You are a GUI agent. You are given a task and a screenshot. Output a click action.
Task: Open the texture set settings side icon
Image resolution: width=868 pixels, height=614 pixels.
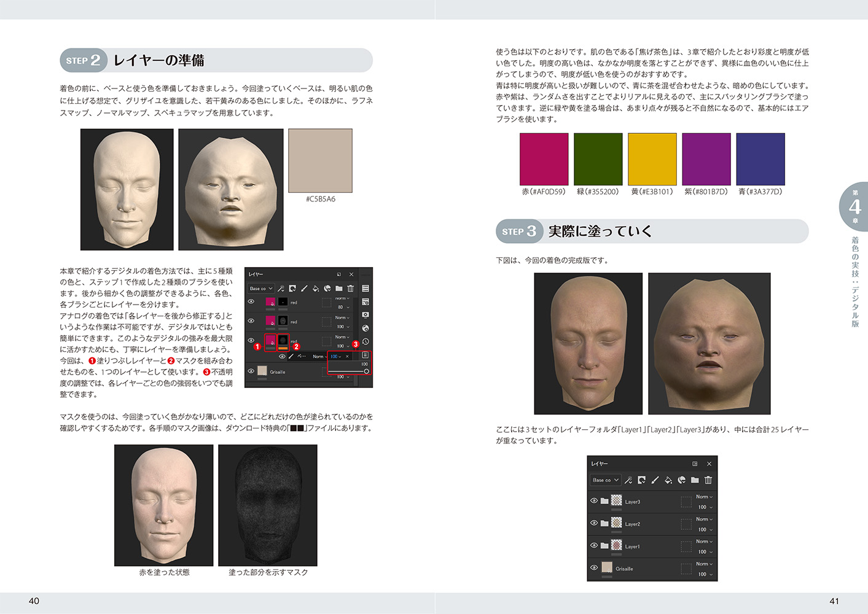(x=366, y=301)
